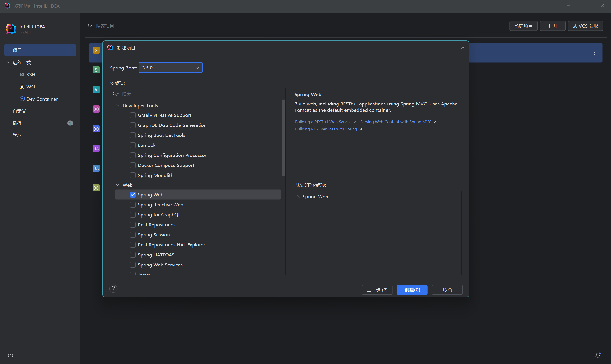Click the WSL penguin icon
Image resolution: width=611 pixels, height=364 pixels.
click(22, 87)
